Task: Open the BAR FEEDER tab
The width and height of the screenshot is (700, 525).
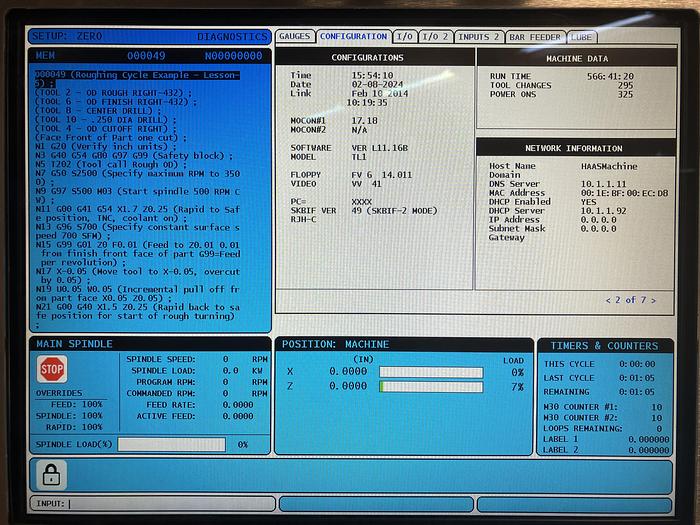Action: (536, 37)
